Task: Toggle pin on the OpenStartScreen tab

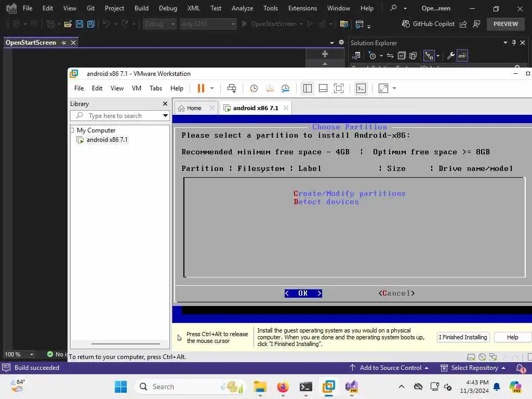Action: [63, 43]
